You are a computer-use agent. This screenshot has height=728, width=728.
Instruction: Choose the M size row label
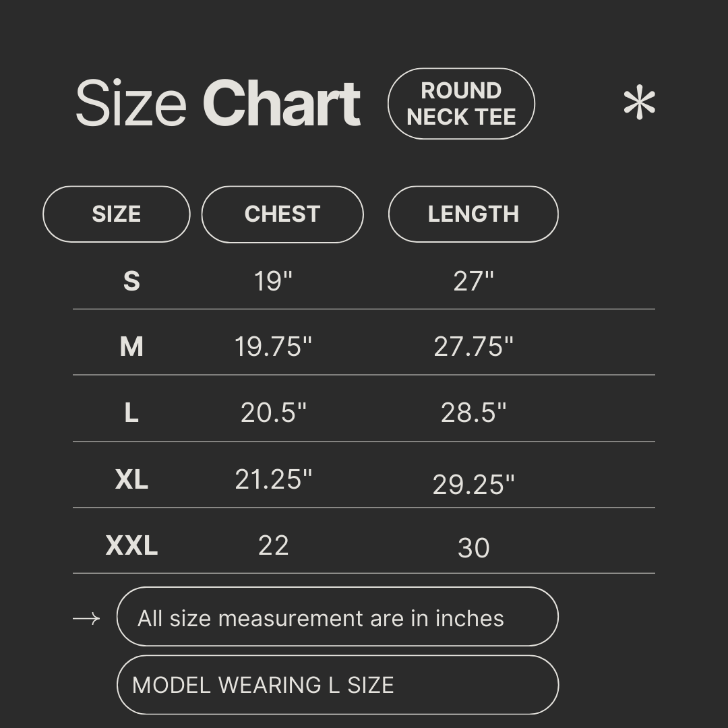pos(131,346)
